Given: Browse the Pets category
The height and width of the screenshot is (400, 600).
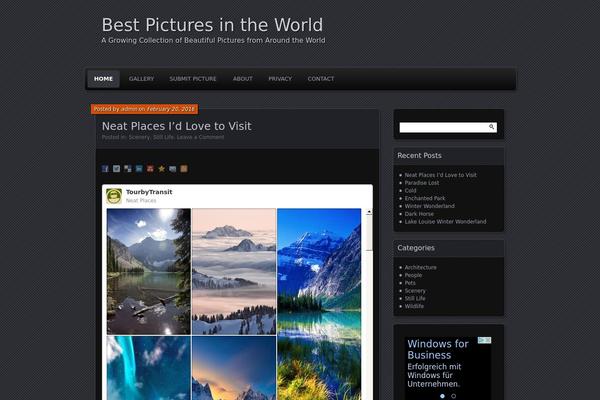Looking at the screenshot, I should pyautogui.click(x=410, y=283).
